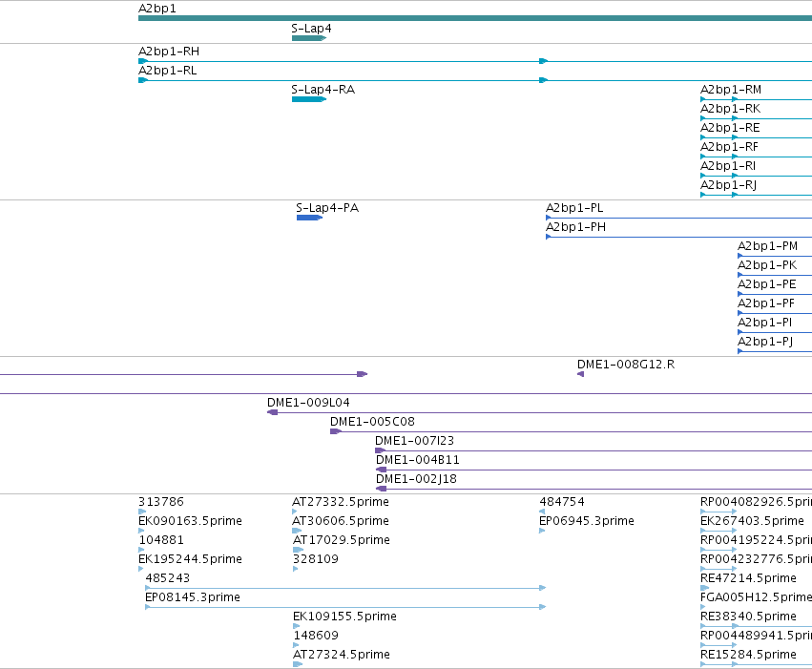Select the A2bp1-PJ protein label
The image size is (812, 669).
[x=765, y=343]
